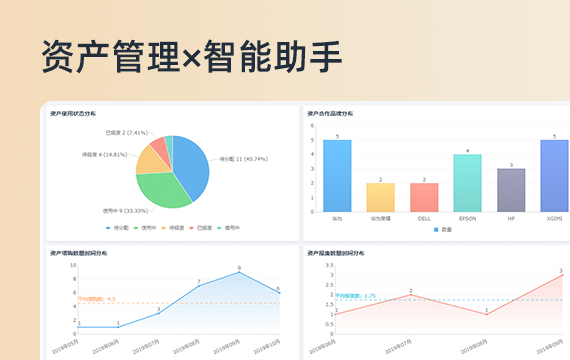Viewport: 570px width, 360px height.
Task: Toggle the 待报废 legend entry in pie chart
Action: point(173,228)
